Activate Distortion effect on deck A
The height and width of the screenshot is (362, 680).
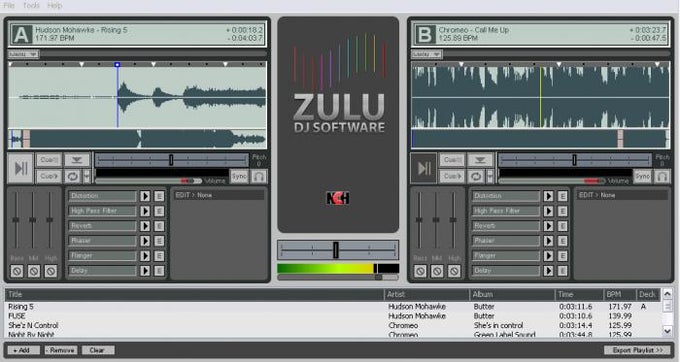[x=145, y=196]
